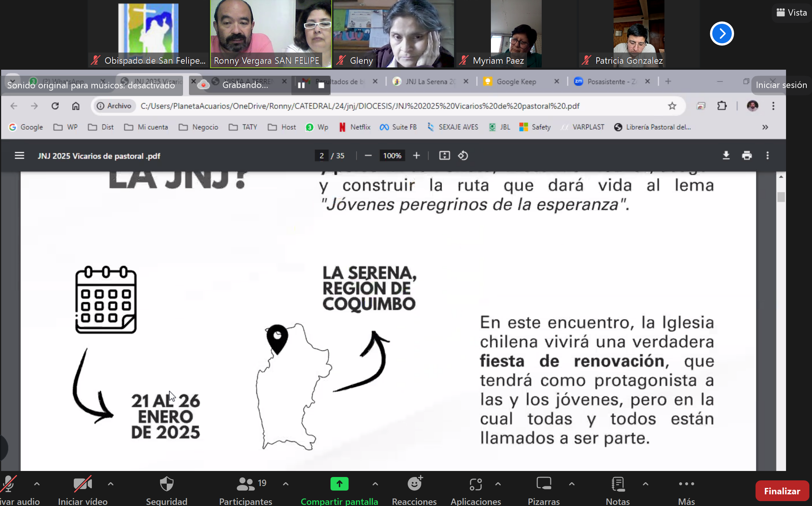
Task: Open Chrome three-dot menu
Action: pos(773,106)
